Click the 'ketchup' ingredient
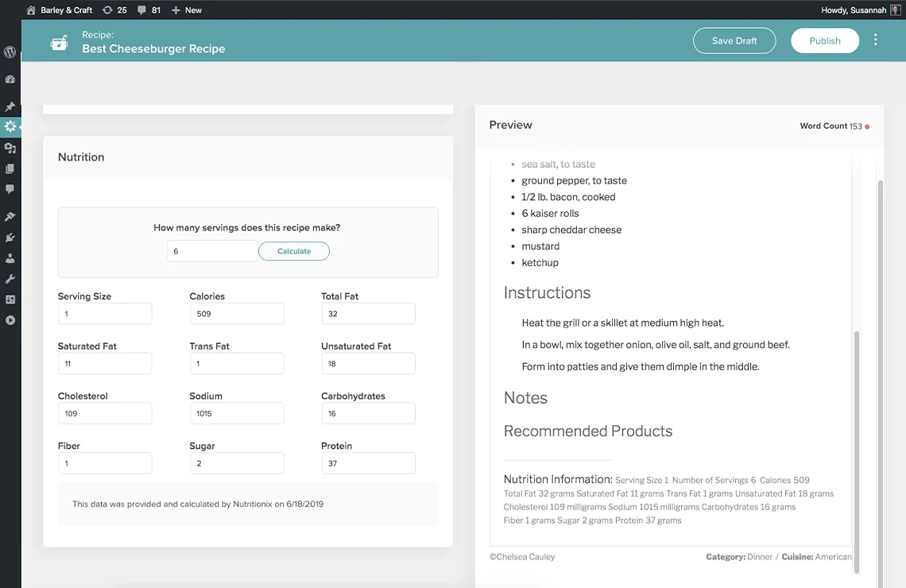 (x=540, y=263)
